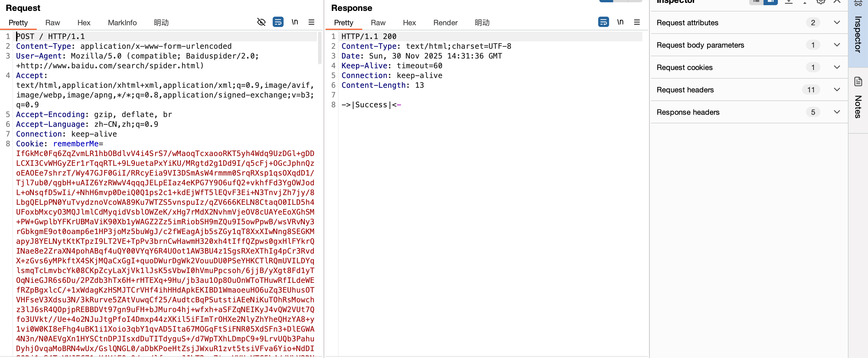
Task: Click Inspector collapse-all underlined arrow icon
Action: coord(788,2)
